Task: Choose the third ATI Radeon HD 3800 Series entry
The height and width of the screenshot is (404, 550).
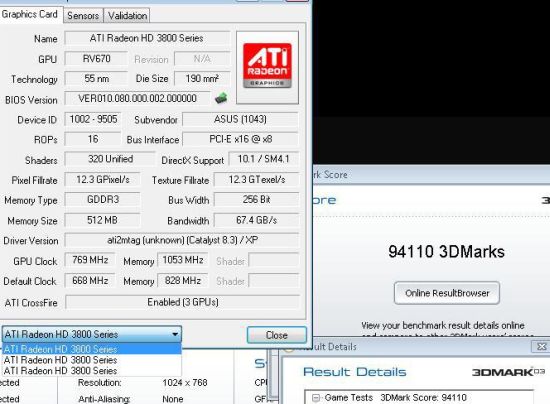Action: pos(92,370)
